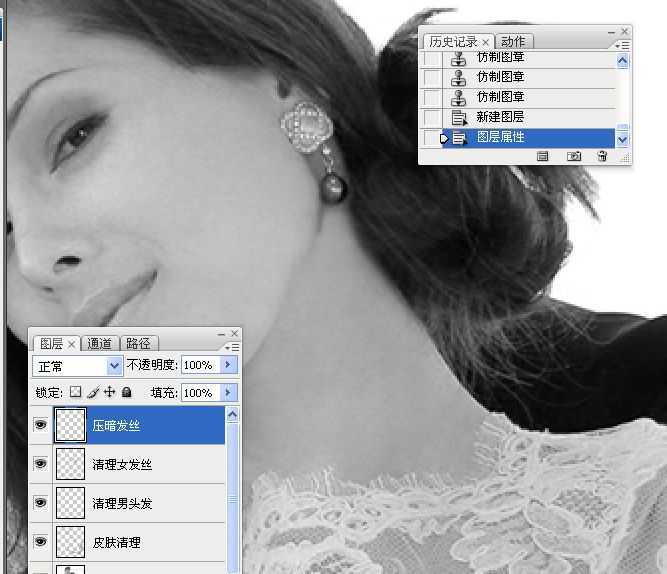Viewport: 667px width, 574px height.
Task: Set history brush source for third 仿制图章
Action: pyautogui.click(x=432, y=98)
